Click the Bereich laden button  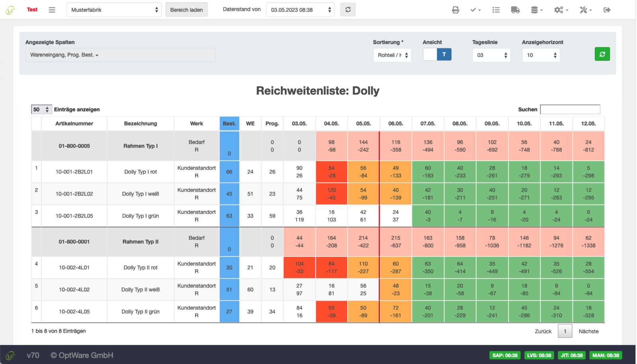[186, 10]
